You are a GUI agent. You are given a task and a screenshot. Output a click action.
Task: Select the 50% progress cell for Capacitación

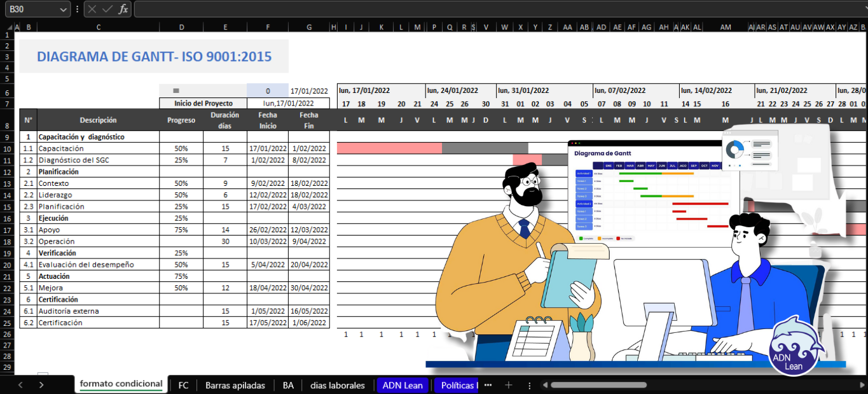[181, 148]
